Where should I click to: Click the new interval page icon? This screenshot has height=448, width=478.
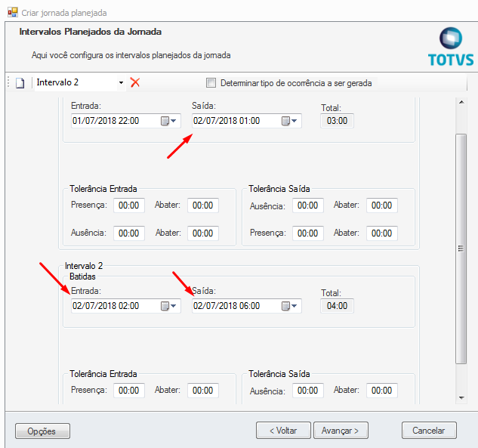[x=20, y=83]
